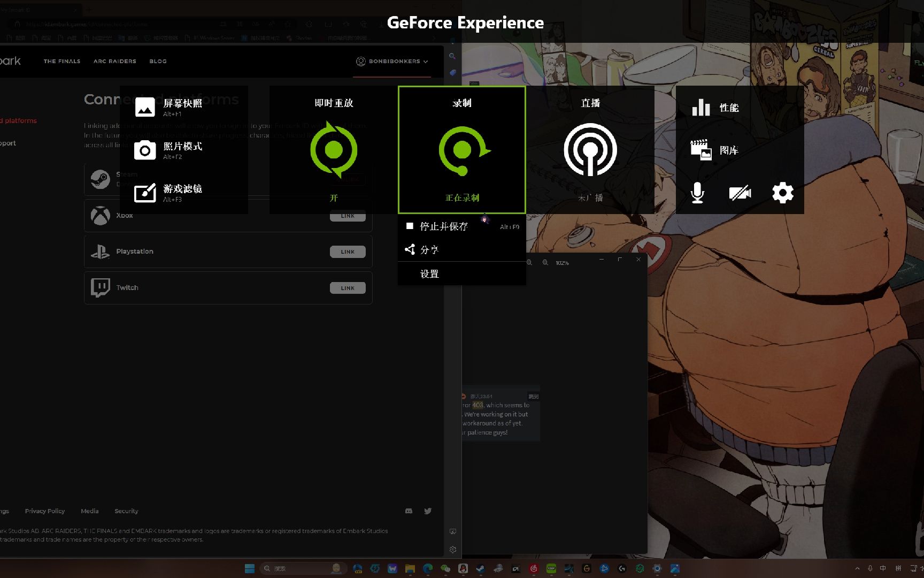Click the 102% zoom value in viewer
The image size is (924, 578).
point(562,263)
